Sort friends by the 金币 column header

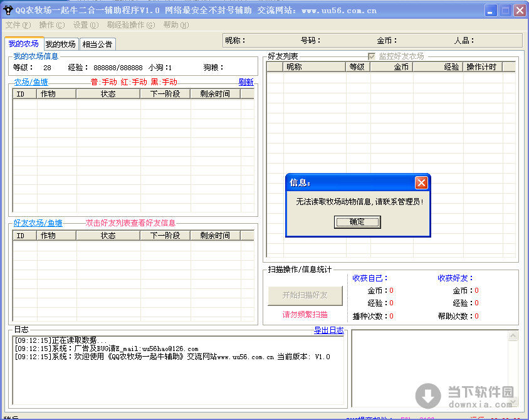392,67
